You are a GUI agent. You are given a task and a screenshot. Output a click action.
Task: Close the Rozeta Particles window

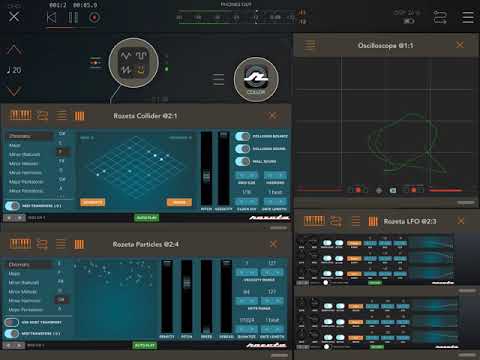pyautogui.click(x=274, y=244)
